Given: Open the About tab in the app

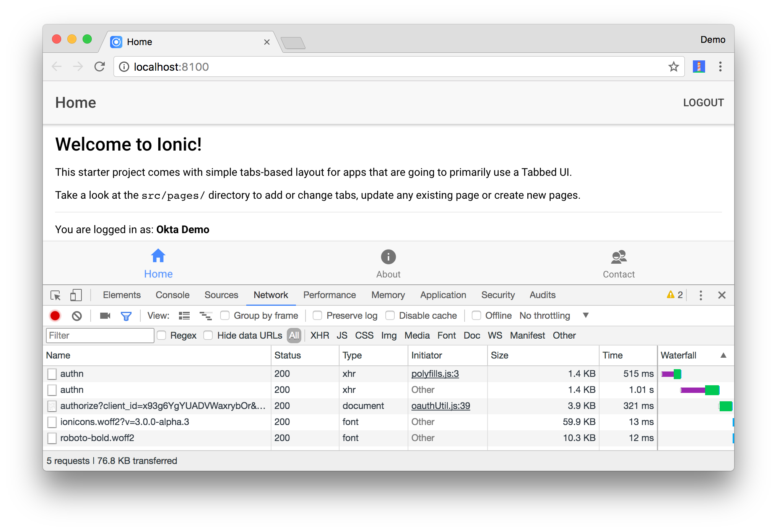Looking at the screenshot, I should click(388, 264).
